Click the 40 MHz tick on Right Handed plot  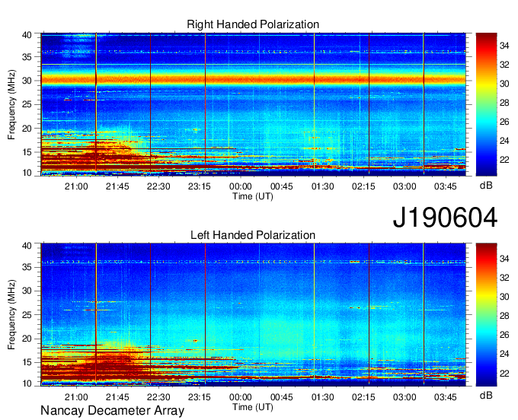27,35
